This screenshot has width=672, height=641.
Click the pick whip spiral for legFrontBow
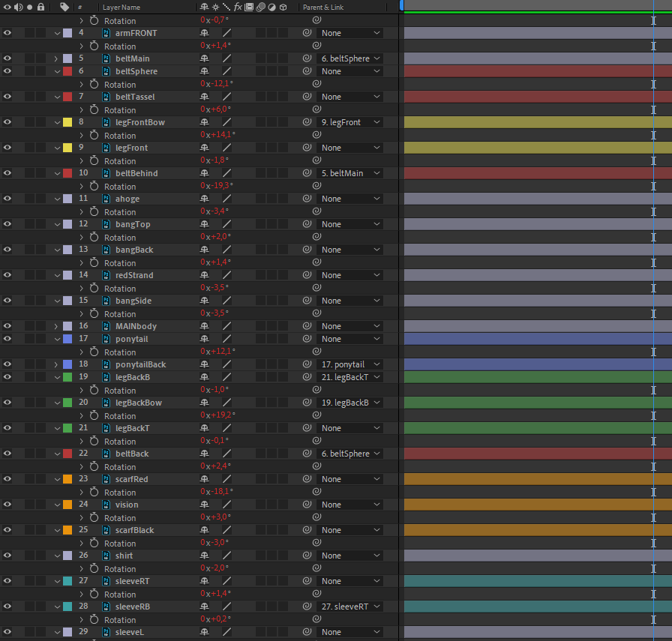click(307, 122)
